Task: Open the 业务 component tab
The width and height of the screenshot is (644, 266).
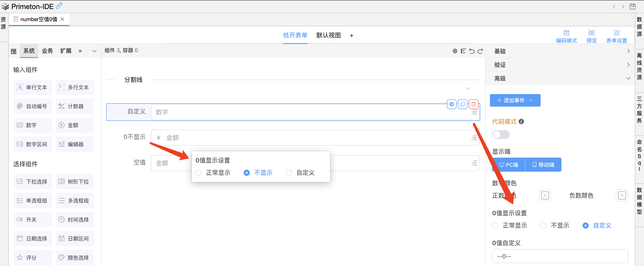Action: [x=47, y=51]
